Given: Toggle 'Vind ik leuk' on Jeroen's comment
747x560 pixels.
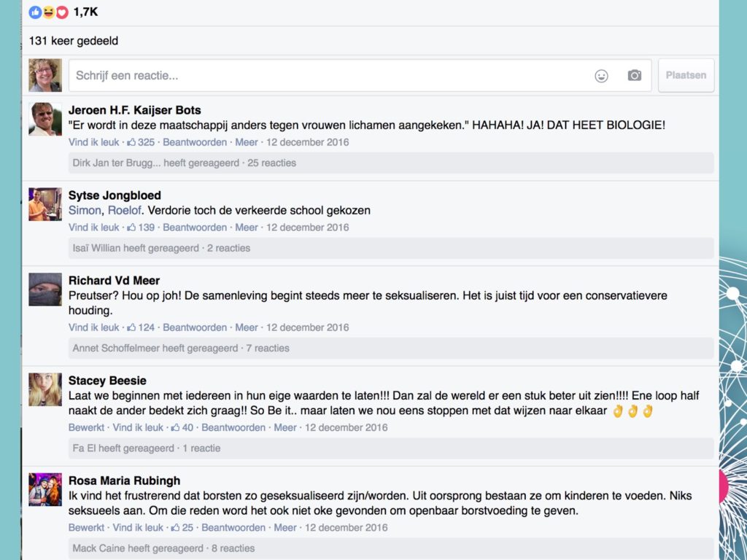Looking at the screenshot, I should [93, 142].
